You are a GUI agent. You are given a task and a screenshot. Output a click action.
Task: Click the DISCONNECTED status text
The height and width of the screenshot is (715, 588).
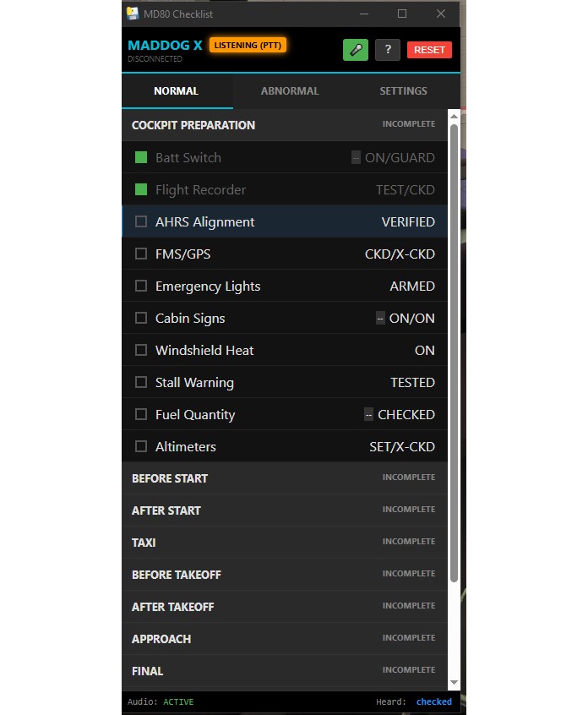pyautogui.click(x=155, y=59)
